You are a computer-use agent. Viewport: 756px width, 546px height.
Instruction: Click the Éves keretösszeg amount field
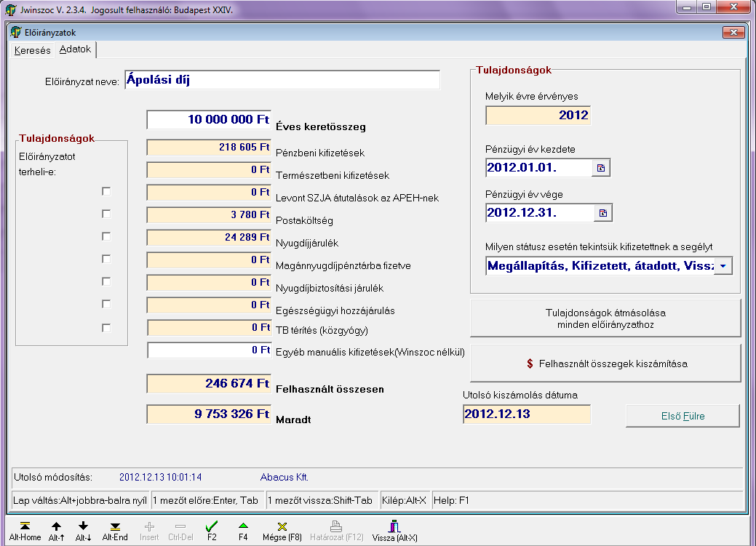pyautogui.click(x=209, y=119)
